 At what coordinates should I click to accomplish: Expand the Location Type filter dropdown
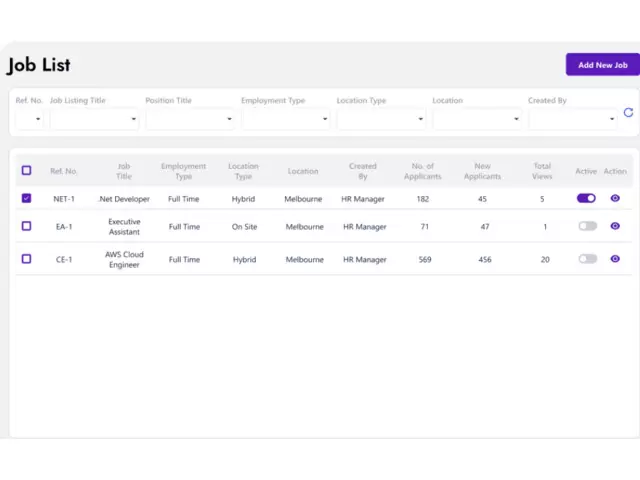pyautogui.click(x=381, y=119)
